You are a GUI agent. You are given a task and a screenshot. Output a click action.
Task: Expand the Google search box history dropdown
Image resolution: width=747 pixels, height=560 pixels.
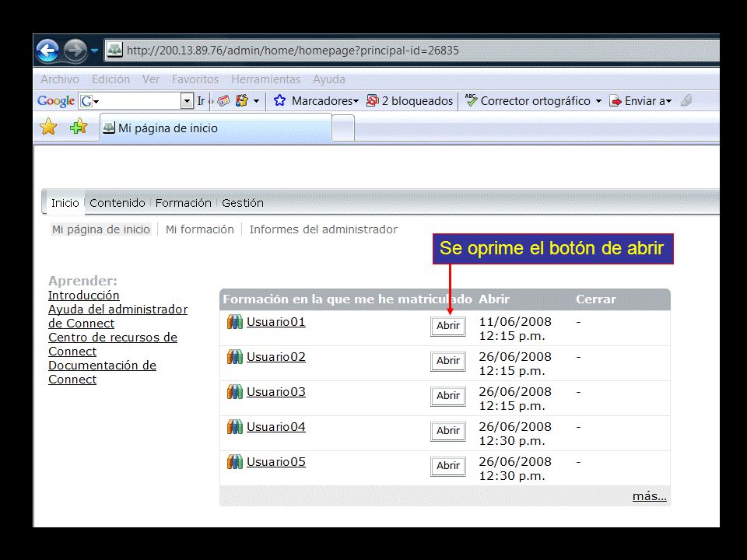pos(187,101)
